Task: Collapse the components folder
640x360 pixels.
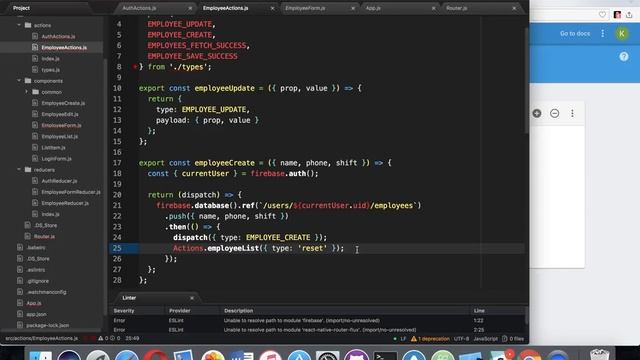Action: click(x=19, y=81)
